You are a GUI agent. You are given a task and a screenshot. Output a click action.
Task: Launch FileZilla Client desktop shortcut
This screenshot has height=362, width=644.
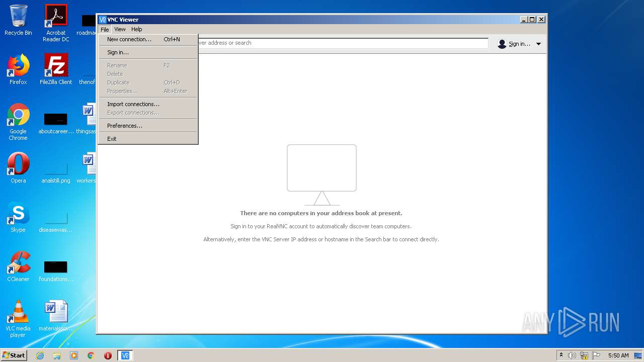(56, 69)
